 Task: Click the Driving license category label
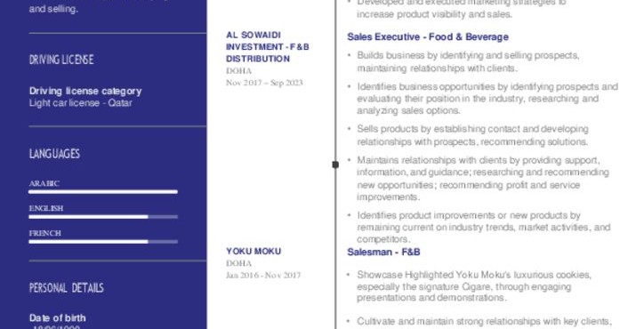pos(85,91)
